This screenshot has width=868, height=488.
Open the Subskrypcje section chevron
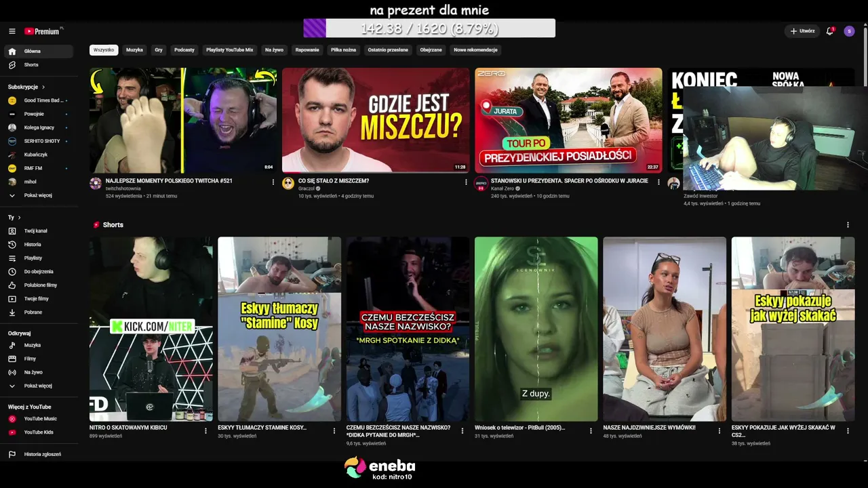[43, 87]
